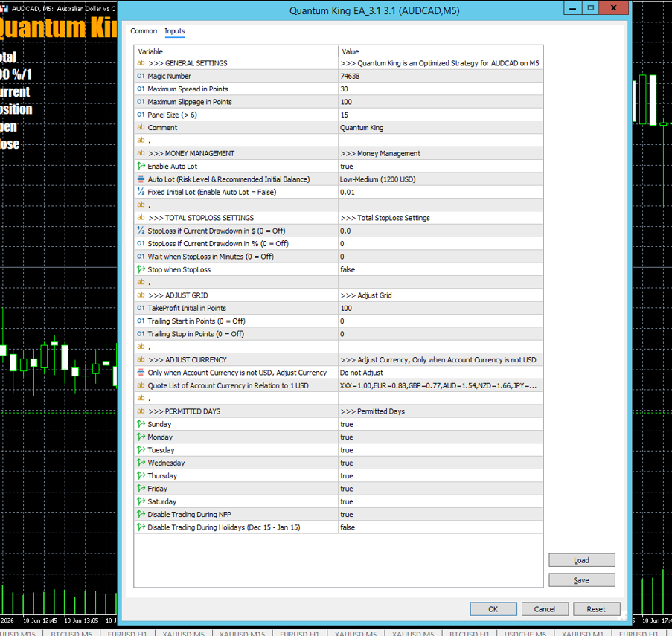
Task: Click the StopLoss Drawdown in $ fraction icon
Action: pos(141,231)
